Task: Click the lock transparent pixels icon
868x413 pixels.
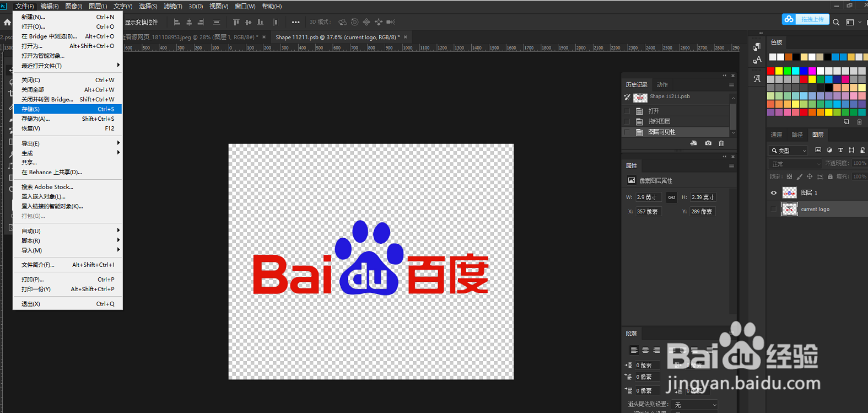Action: coord(789,176)
